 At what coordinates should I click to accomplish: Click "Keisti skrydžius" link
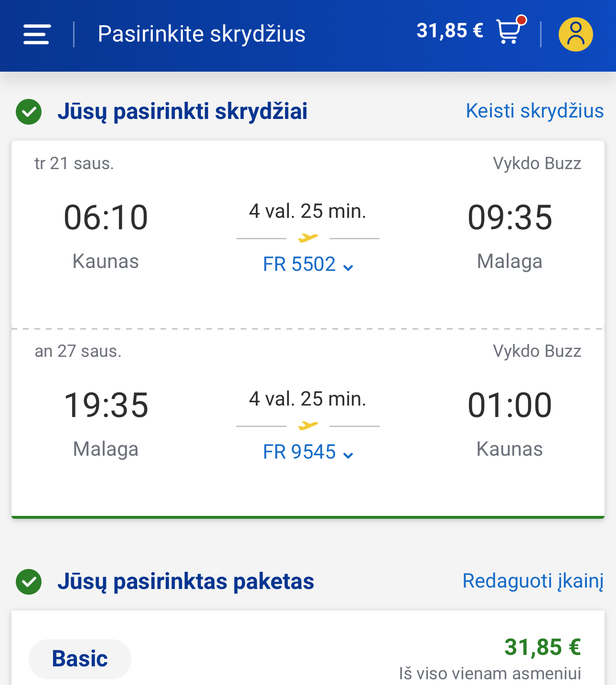534,111
